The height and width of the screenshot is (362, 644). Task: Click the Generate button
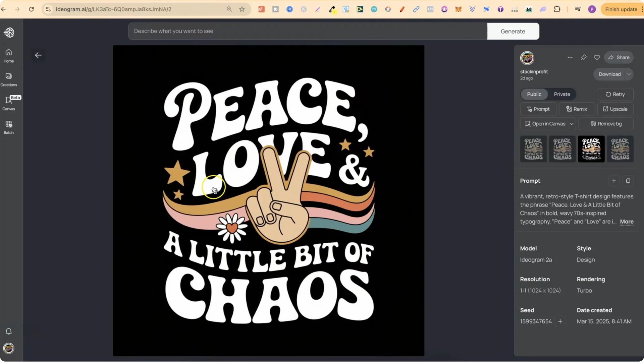click(513, 31)
